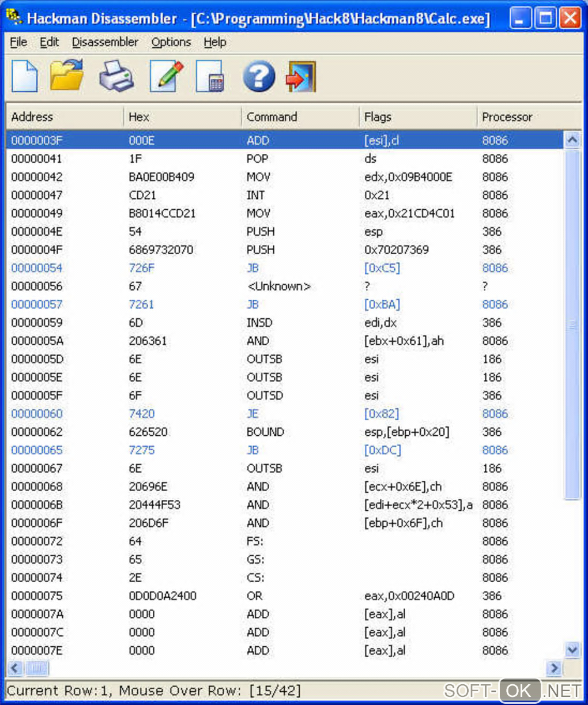Sort by the Processor column header
Screen dimensions: 588x705
tap(529, 116)
